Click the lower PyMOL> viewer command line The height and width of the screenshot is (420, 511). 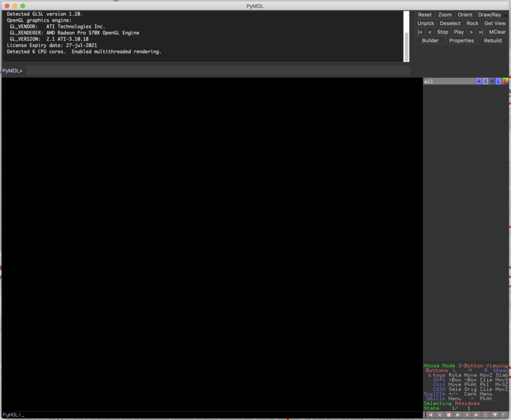point(212,415)
